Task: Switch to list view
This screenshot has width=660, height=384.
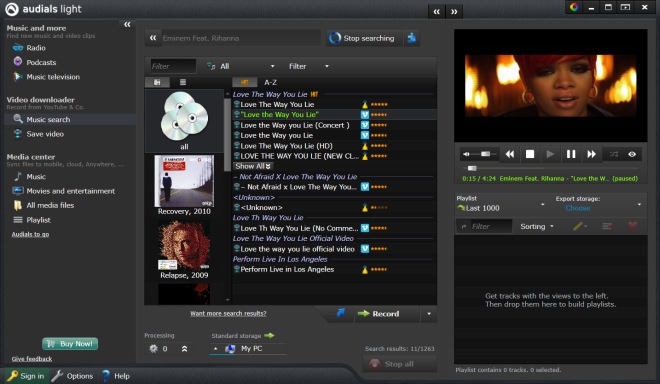Action: click(x=183, y=82)
